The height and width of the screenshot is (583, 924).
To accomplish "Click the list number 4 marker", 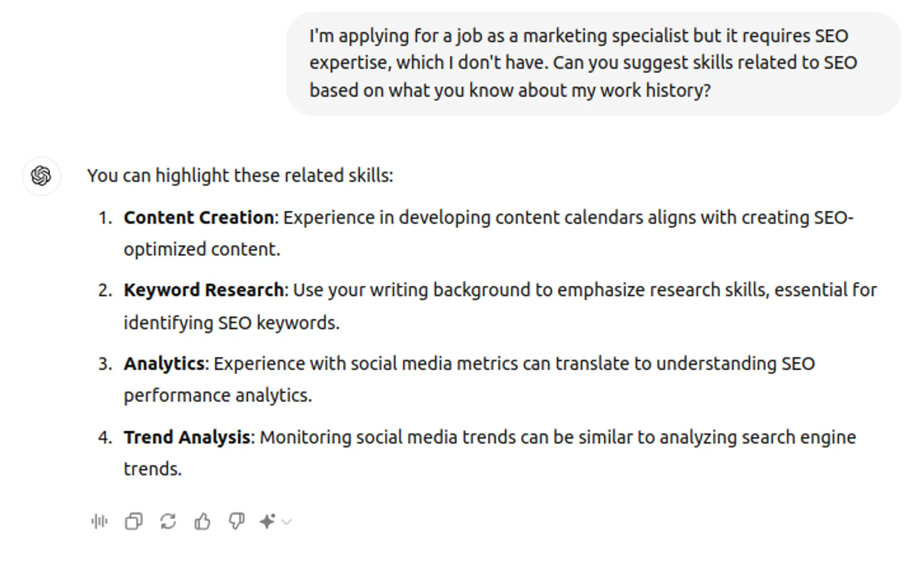I will point(104,437).
